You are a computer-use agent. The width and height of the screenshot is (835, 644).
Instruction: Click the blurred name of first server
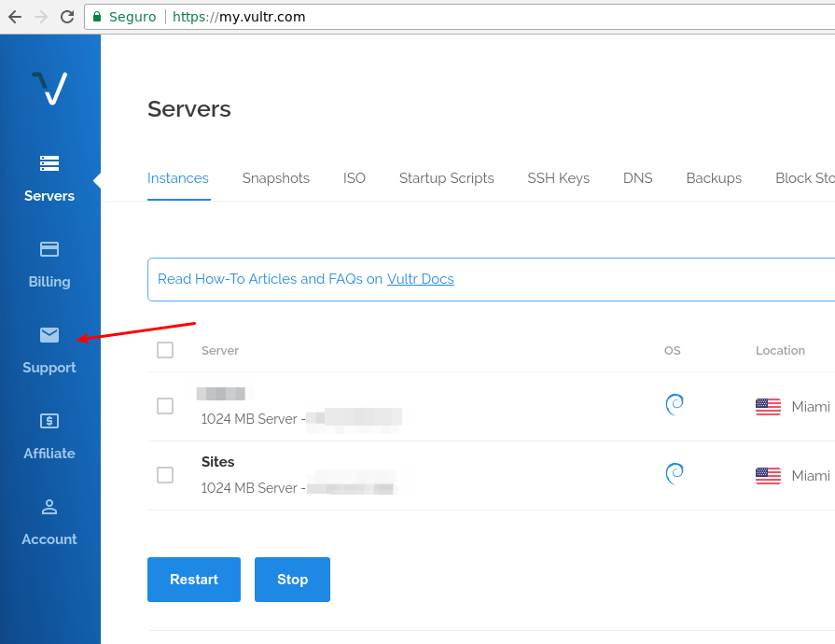[221, 394]
